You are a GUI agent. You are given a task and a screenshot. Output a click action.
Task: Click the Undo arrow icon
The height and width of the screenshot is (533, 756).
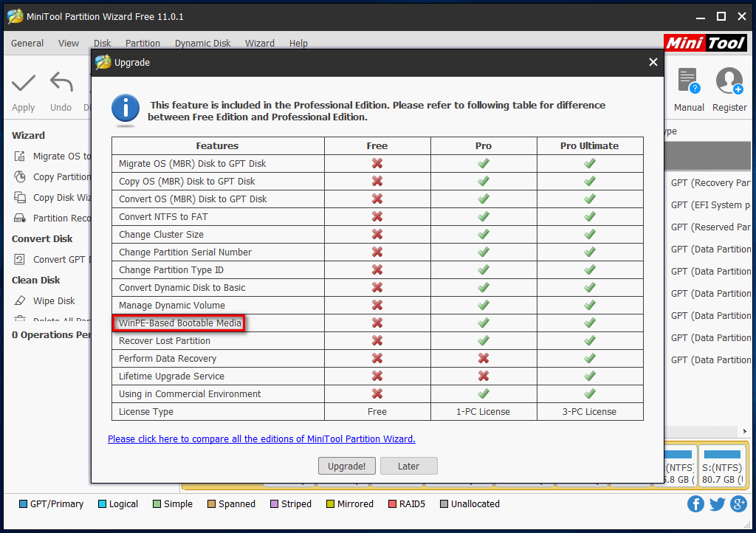pyautogui.click(x=61, y=82)
